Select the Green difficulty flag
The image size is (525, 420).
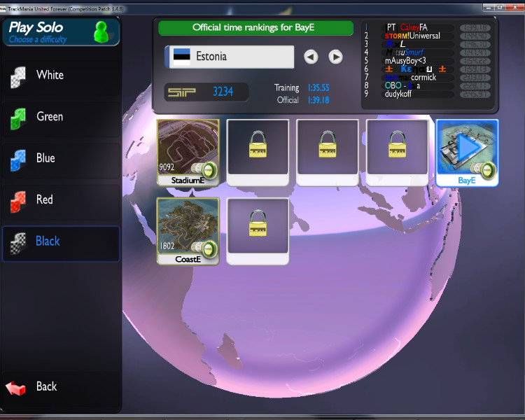coord(18,118)
